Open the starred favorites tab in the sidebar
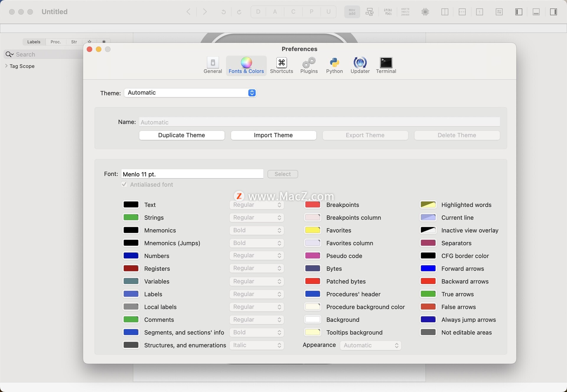The image size is (567, 392). click(x=89, y=42)
